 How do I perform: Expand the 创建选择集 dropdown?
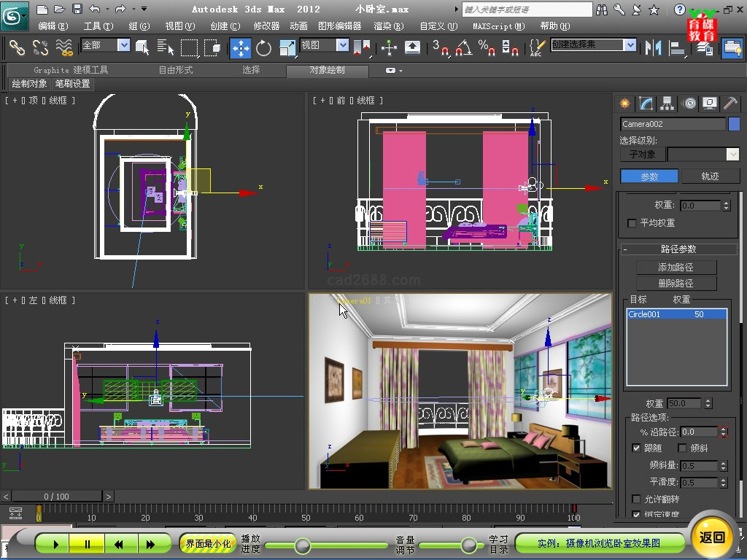630,45
